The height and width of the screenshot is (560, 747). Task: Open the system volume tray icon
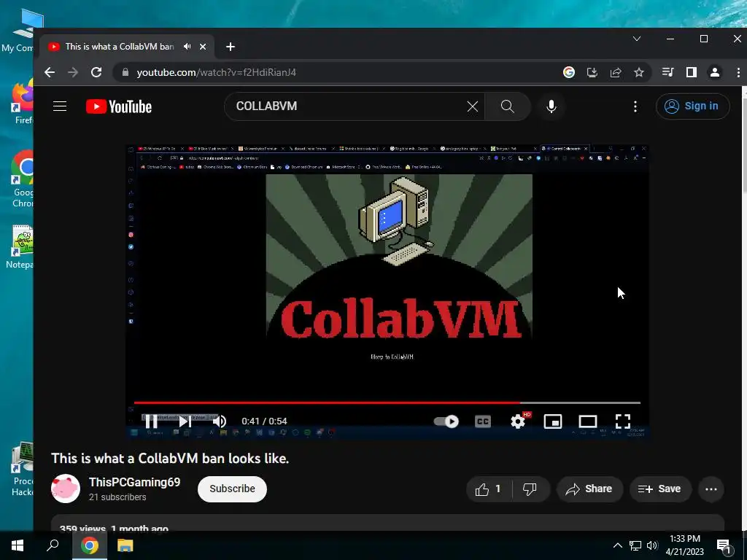click(x=652, y=545)
